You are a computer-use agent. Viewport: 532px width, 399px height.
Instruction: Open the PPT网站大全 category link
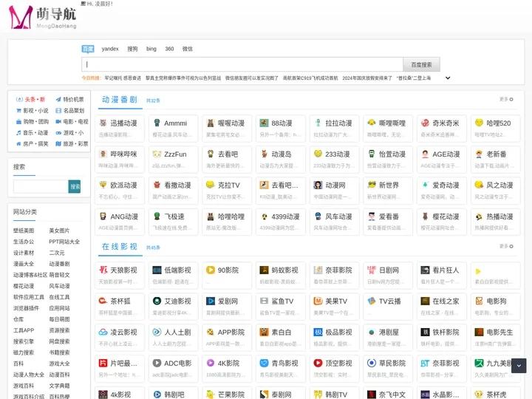[x=64, y=242]
